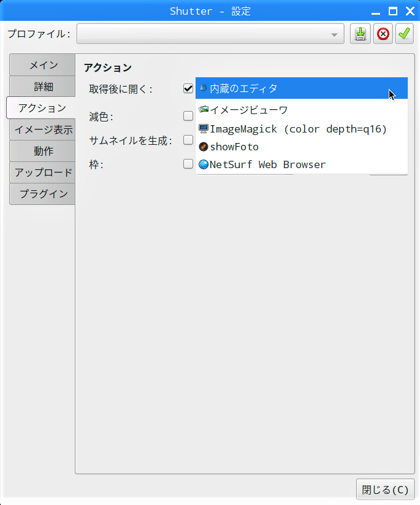The height and width of the screenshot is (505, 420).
Task: Click the save profile icon with green arrow
Action: coord(360,34)
